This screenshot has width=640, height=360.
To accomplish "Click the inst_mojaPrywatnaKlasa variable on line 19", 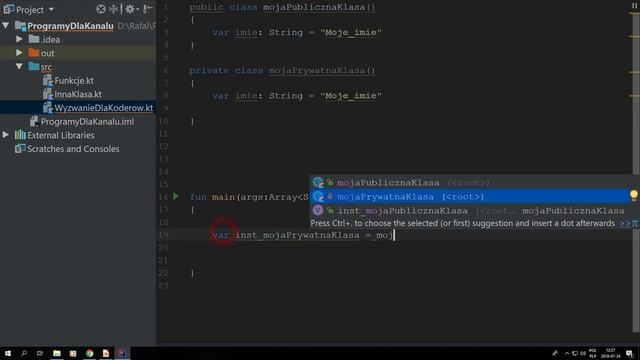I will pyautogui.click(x=297, y=235).
